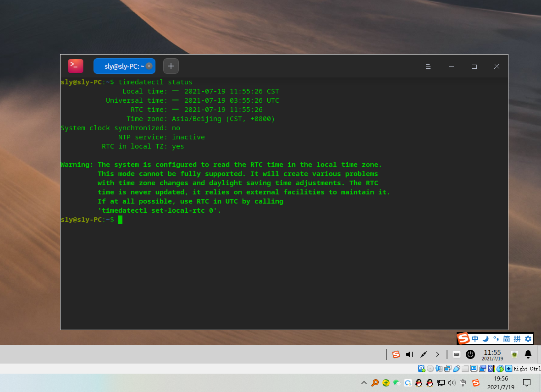Screen dimensions: 541x392
Task: Open WeChat from Windows system tray
Action: tap(397, 383)
